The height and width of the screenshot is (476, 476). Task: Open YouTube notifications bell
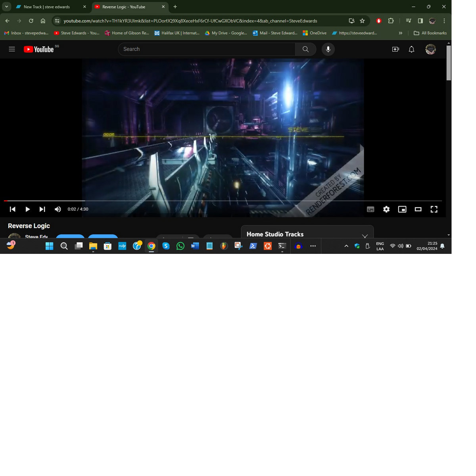411,49
